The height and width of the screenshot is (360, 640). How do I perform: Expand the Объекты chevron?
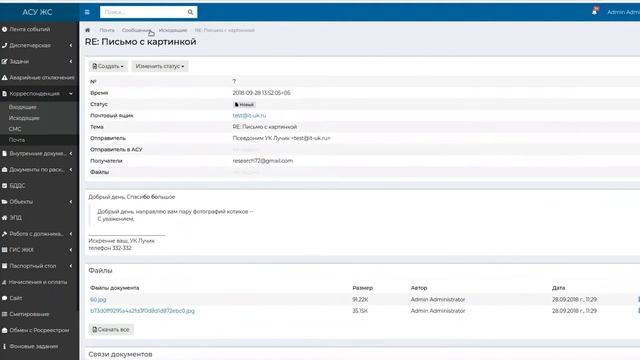point(71,202)
